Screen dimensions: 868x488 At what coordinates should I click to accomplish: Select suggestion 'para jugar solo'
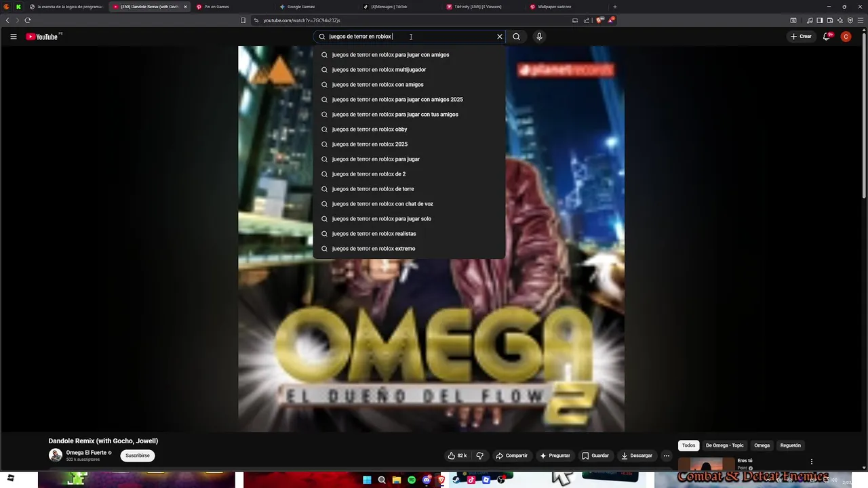409,219
